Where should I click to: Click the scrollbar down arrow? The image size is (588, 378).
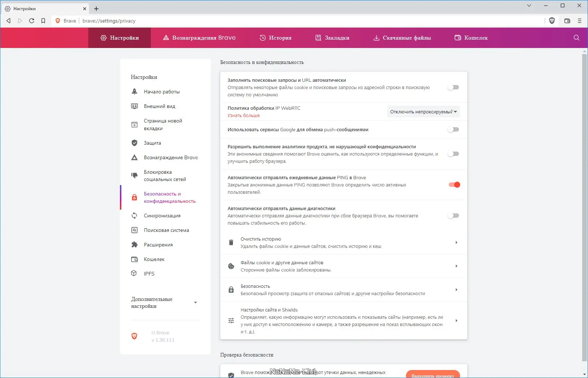(x=584, y=374)
